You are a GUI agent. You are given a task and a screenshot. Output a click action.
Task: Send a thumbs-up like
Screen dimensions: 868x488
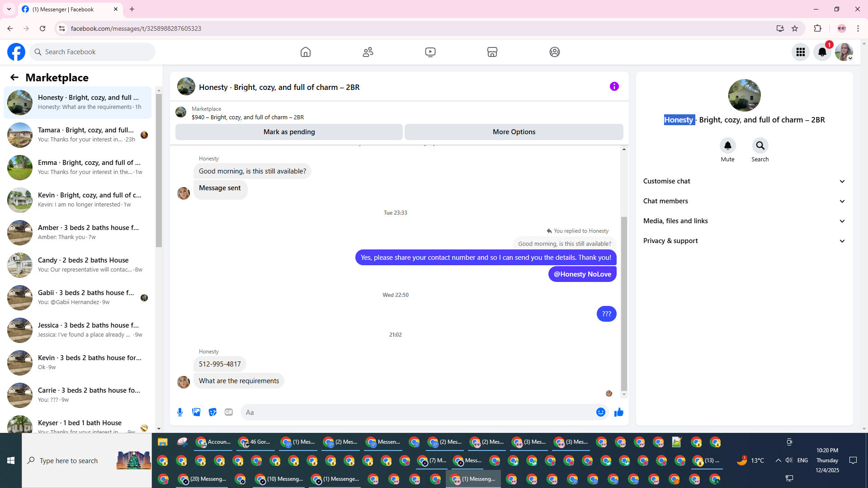(619, 412)
